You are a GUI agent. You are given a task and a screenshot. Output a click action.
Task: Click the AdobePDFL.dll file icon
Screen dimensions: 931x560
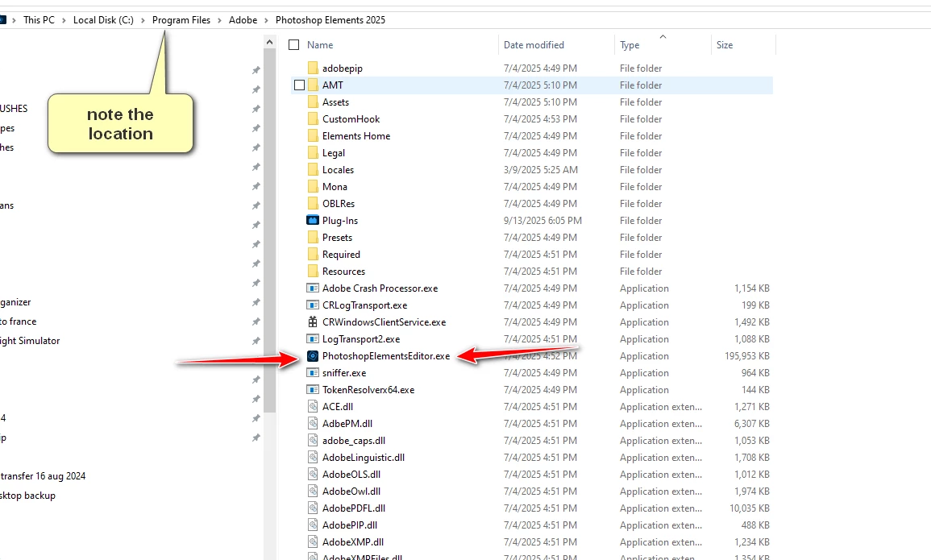coord(313,508)
